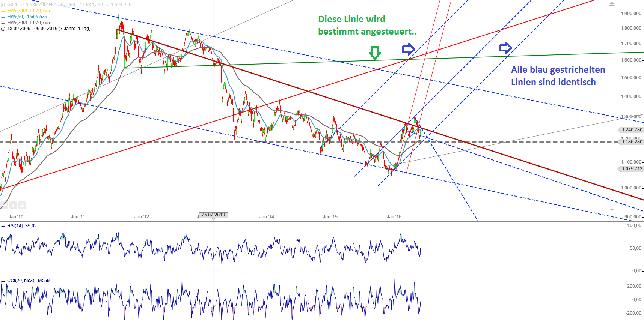Click the yellow EMA(200) legend swatch
Viewport: 644px width, 320px height.
(x=3, y=11)
